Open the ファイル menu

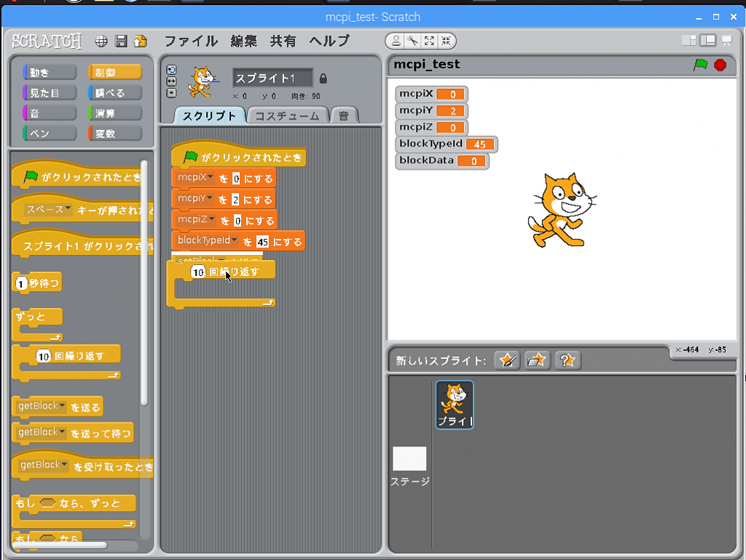click(x=192, y=42)
